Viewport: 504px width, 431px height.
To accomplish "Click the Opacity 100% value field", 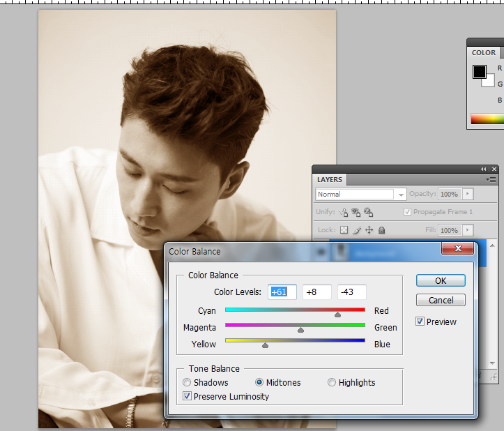I will point(450,195).
